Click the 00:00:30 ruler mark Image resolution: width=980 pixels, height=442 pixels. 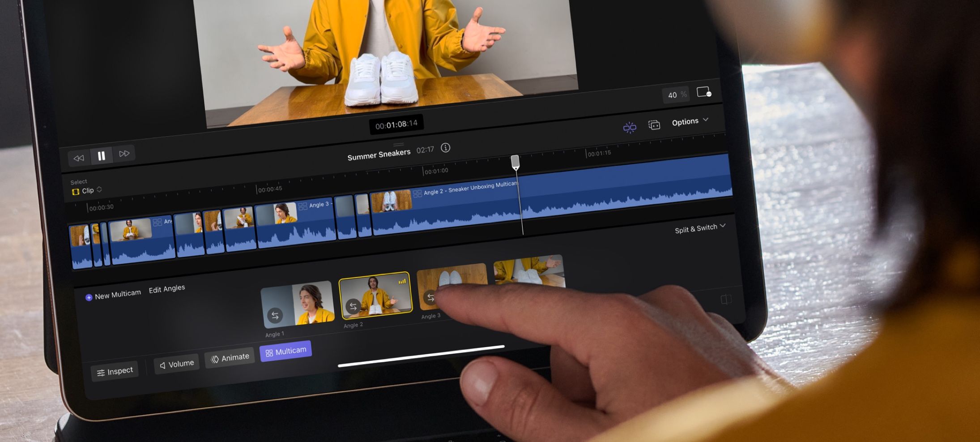[101, 208]
